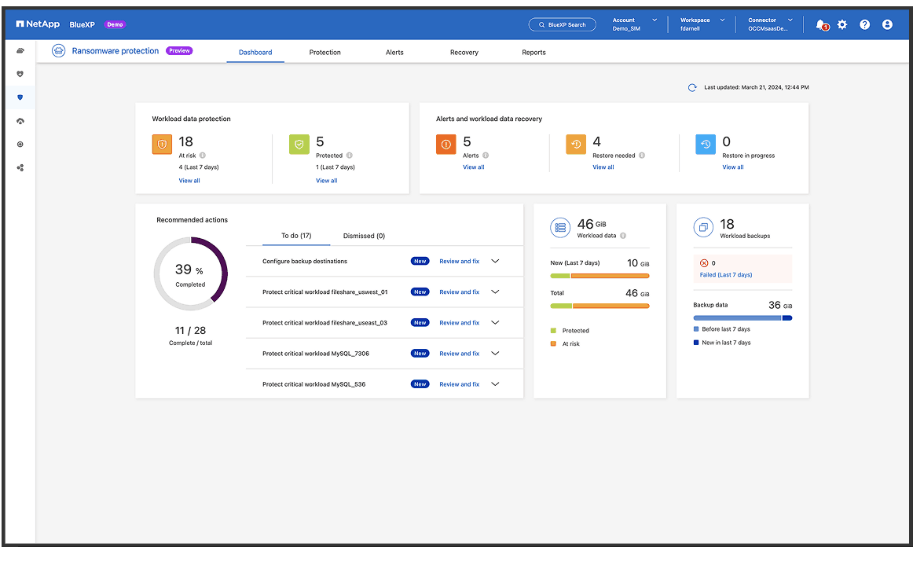Click View all under Restore needed
Viewport: 924px width, 576px height.
point(603,167)
